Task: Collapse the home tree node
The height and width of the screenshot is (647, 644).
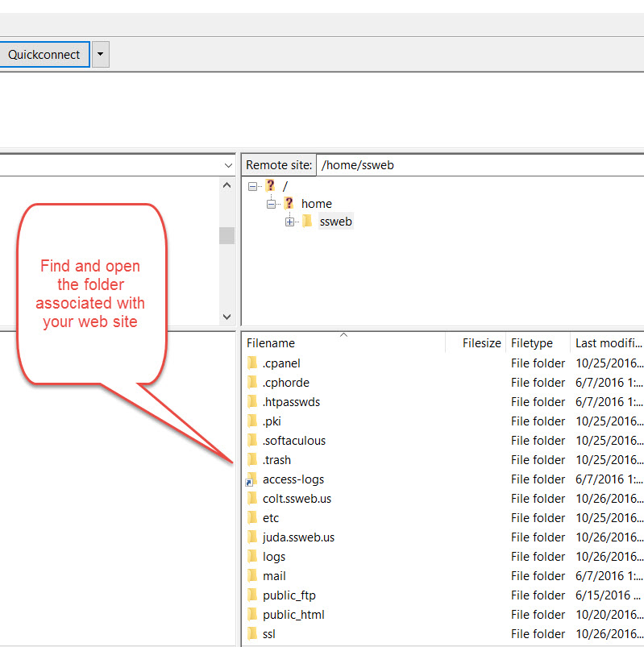Action: tap(272, 204)
